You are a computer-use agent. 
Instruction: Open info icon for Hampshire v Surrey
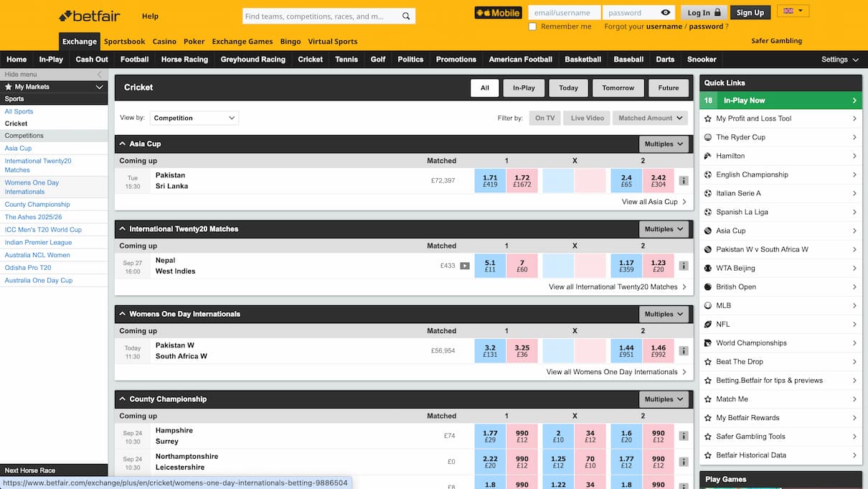(684, 436)
